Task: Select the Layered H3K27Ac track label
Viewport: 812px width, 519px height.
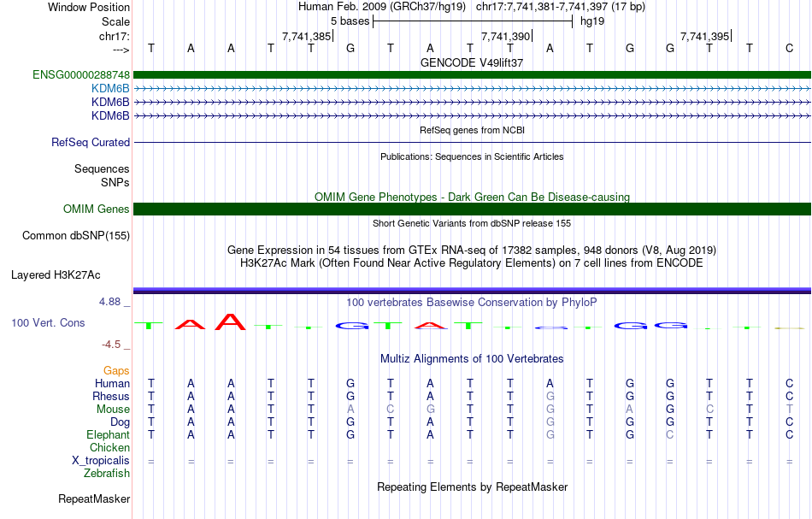Action: coord(56,275)
